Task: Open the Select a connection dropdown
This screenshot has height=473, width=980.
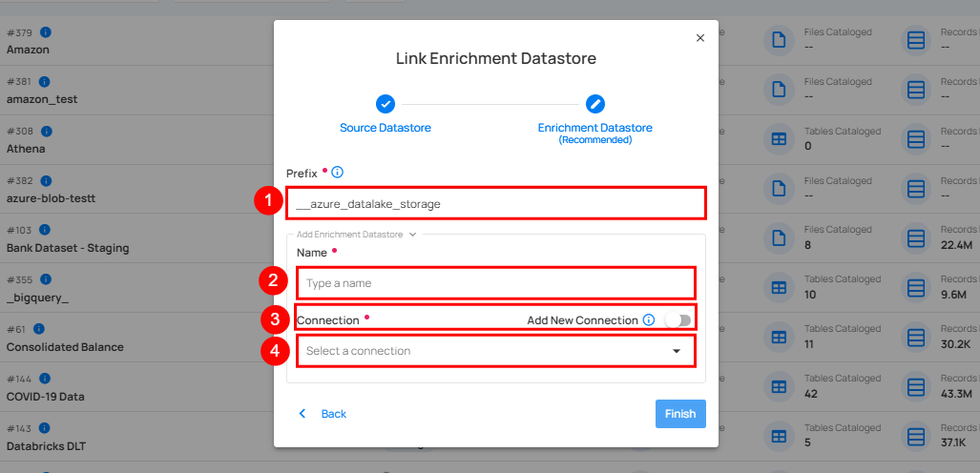Action: (x=487, y=351)
